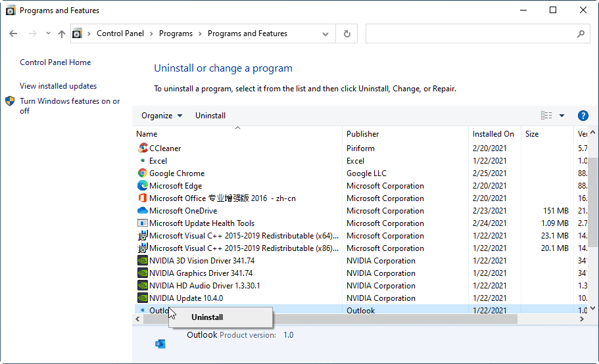Open View installed updates link
This screenshot has height=364, width=599.
coord(58,86)
